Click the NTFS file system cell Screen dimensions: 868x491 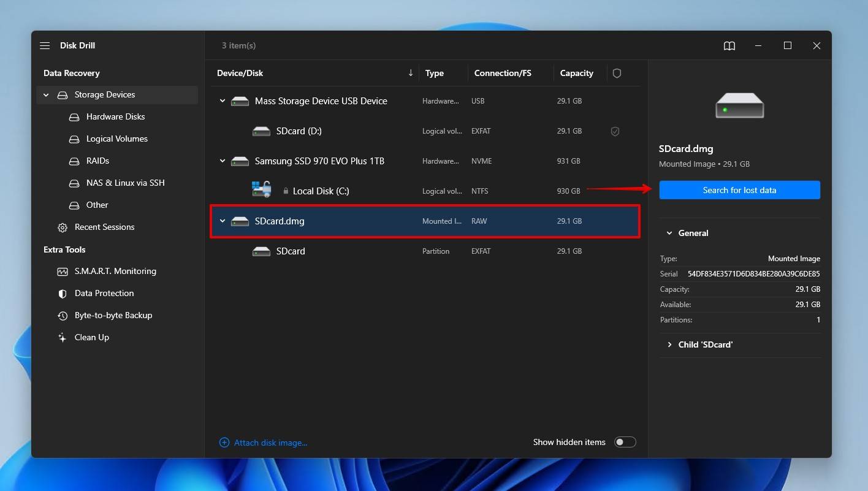tap(480, 191)
